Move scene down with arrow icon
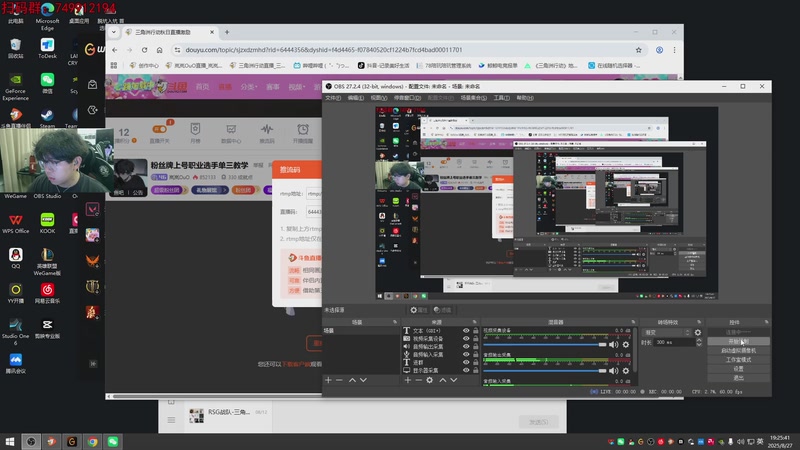Image resolution: width=800 pixels, height=450 pixels. tap(363, 380)
